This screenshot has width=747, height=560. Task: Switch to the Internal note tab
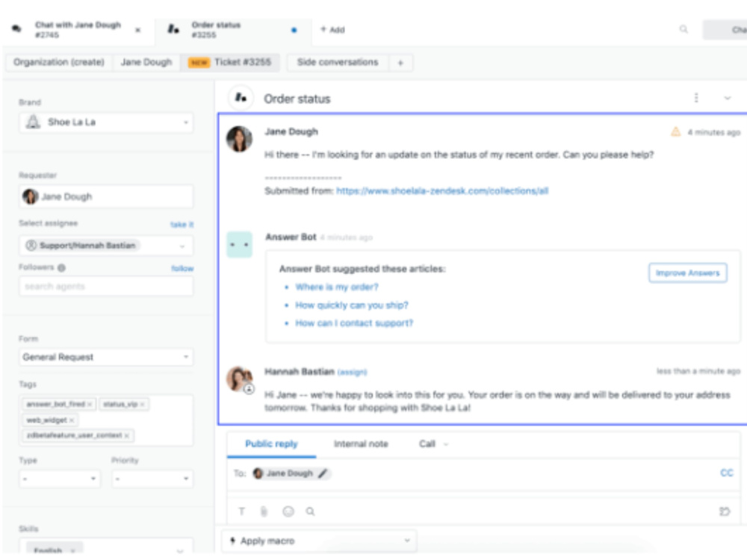coord(361,444)
